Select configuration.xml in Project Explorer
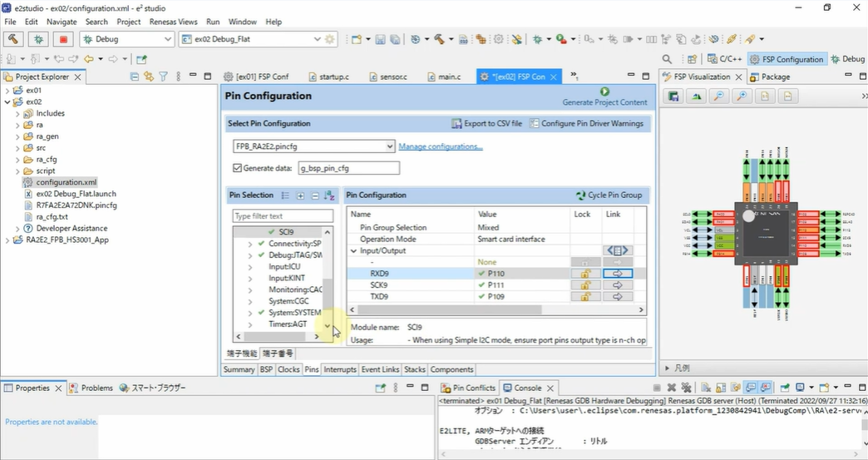This screenshot has width=868, height=460. [60, 182]
